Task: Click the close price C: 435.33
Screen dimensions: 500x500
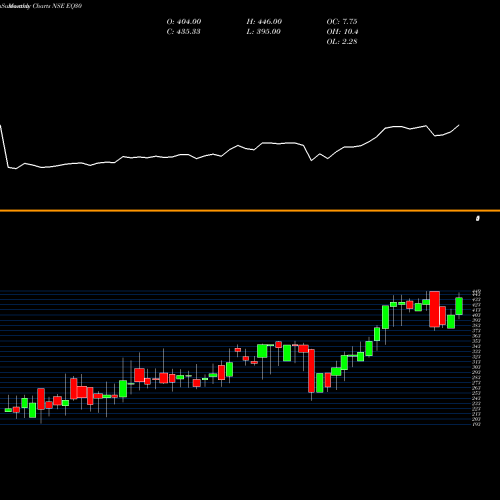Action: point(183,32)
